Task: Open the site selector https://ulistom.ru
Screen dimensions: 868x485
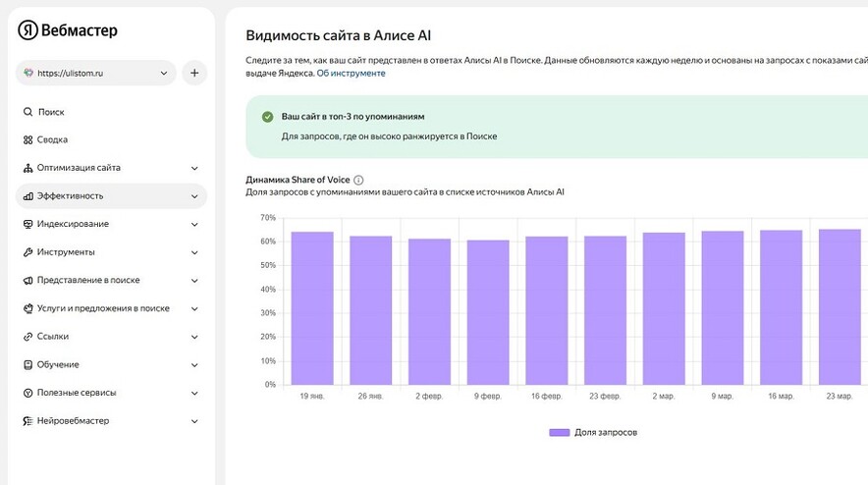Action: click(x=96, y=73)
